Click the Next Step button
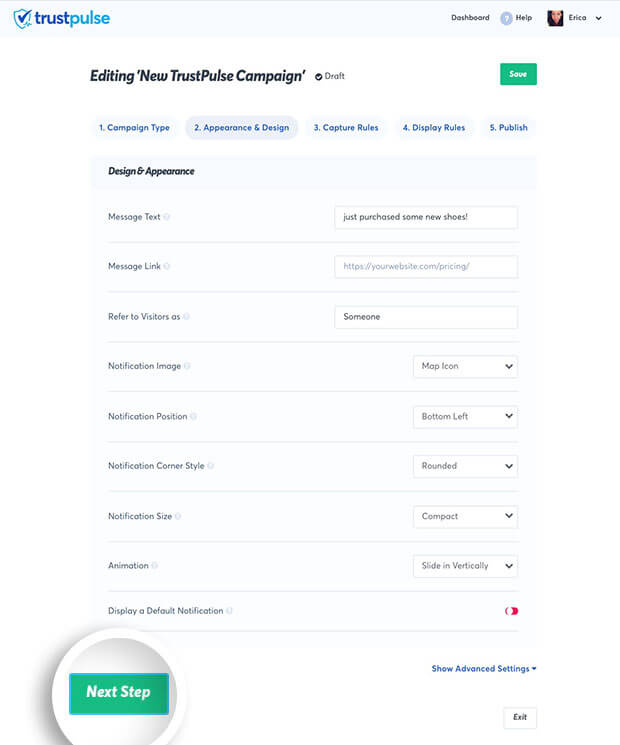620x745 pixels. (x=119, y=693)
